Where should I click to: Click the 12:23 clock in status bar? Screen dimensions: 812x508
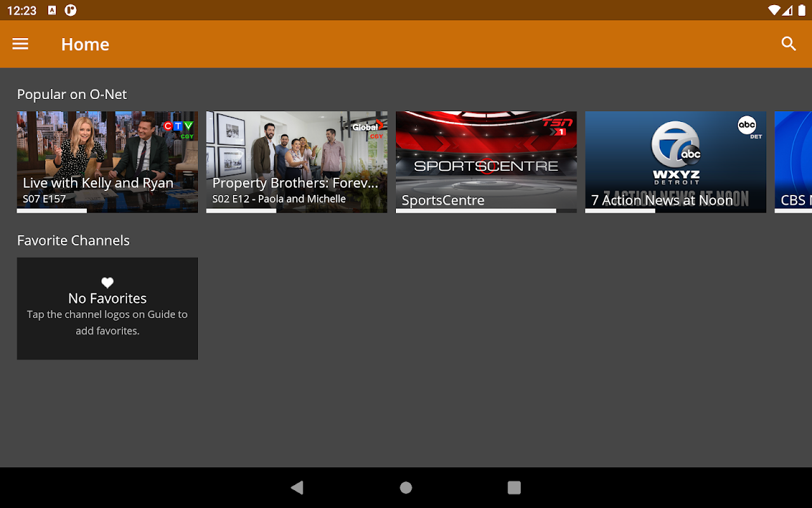click(x=22, y=11)
